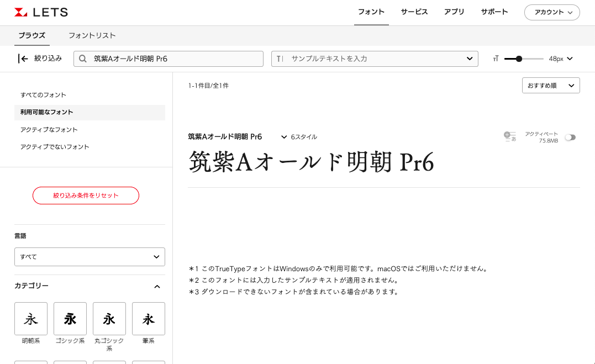Image resolution: width=595 pixels, height=364 pixels.
Task: Switch to the ブラウズ tab
Action: pos(32,36)
